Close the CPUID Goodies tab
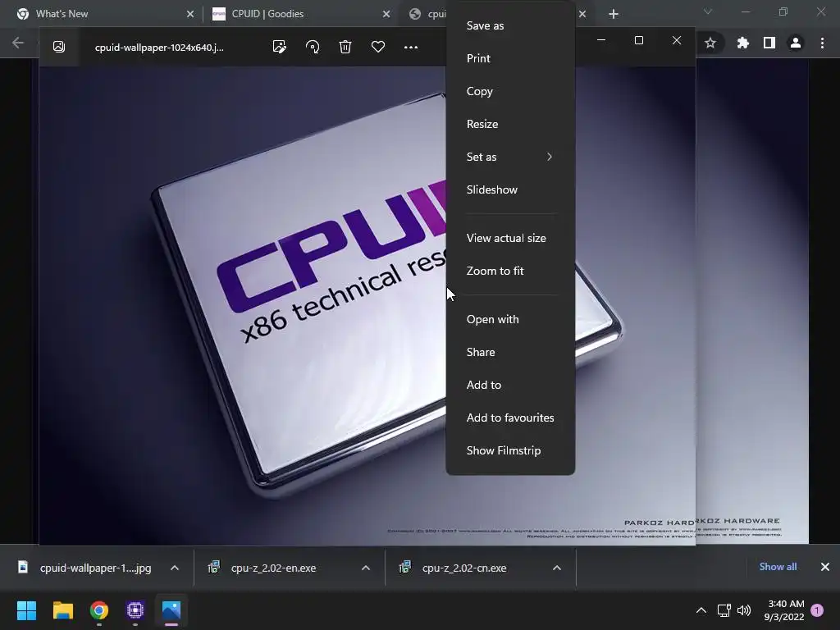The width and height of the screenshot is (840, 630). tap(386, 14)
